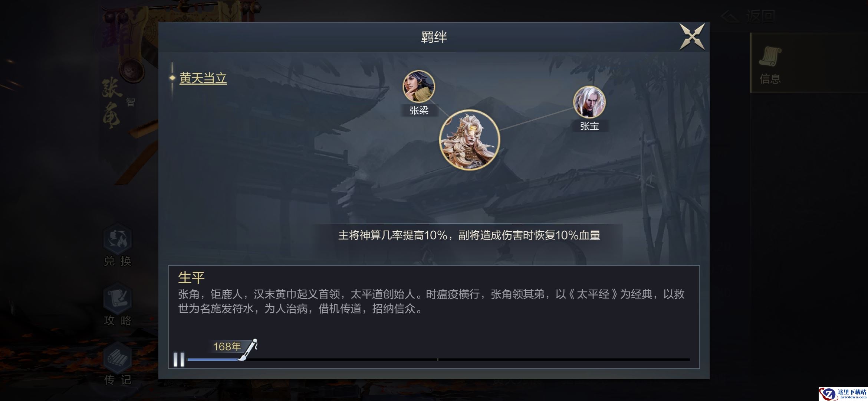Click the 168年 year label
This screenshot has height=401, width=868.
coord(227,346)
